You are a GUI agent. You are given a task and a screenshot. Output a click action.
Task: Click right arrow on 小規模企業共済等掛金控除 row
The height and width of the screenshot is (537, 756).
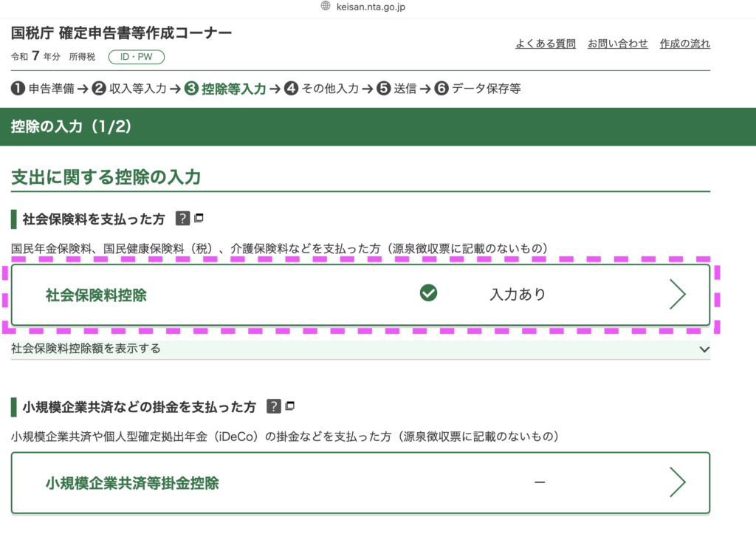[x=677, y=482]
